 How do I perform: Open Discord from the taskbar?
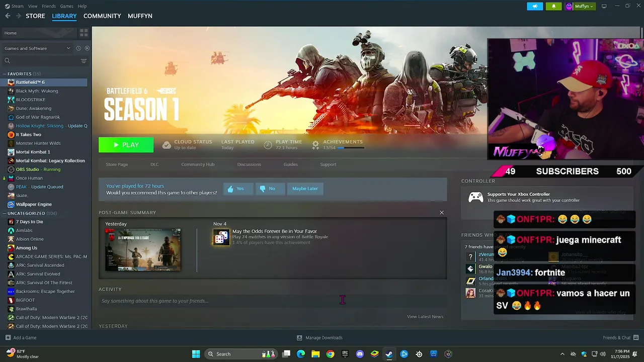(360, 354)
